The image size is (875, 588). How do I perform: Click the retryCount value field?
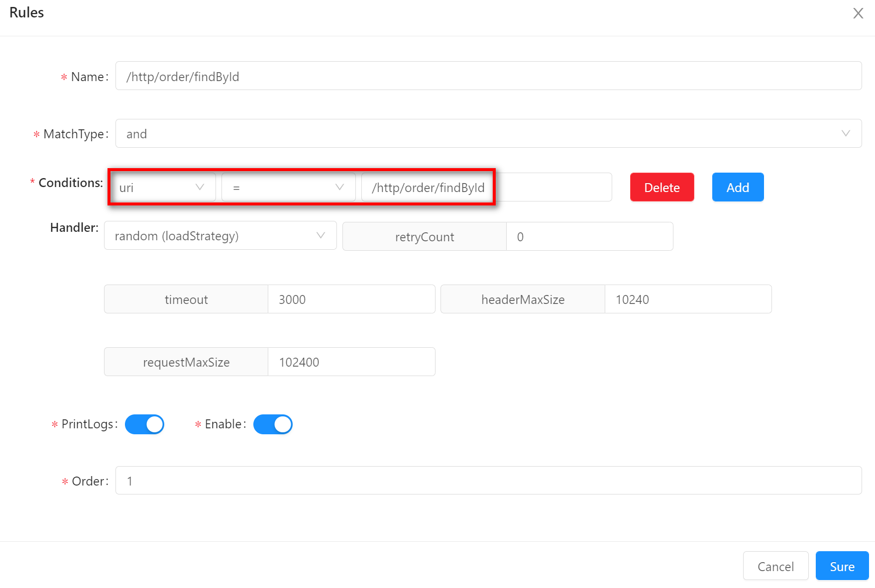[x=589, y=237]
